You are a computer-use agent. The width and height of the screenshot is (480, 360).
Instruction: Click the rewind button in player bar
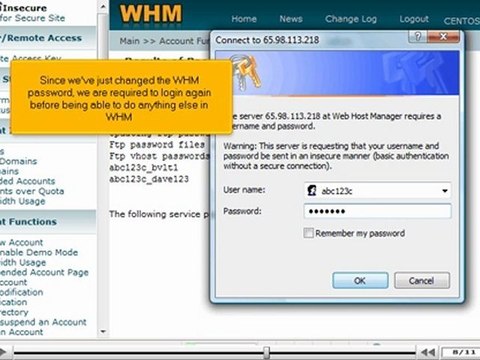pos(428,352)
